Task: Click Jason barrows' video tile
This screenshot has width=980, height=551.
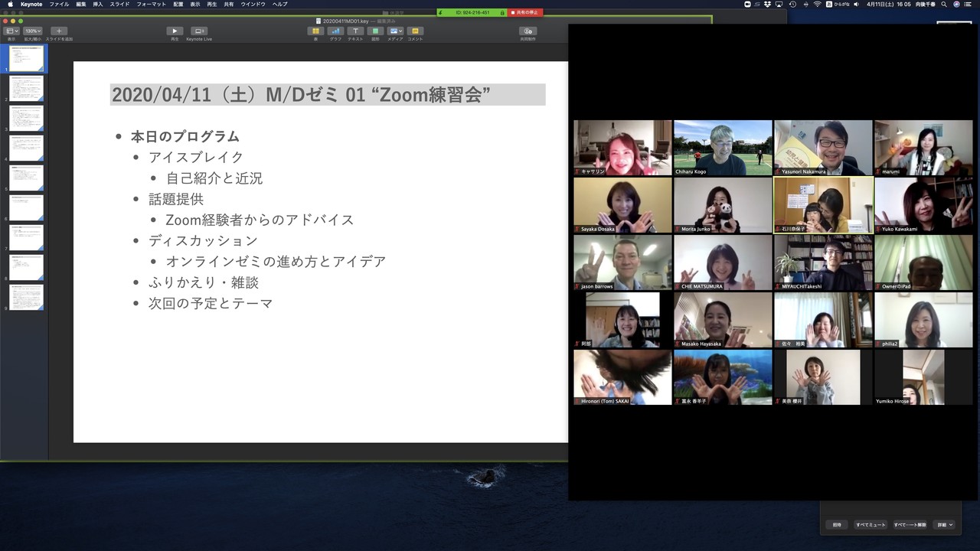Action: click(x=622, y=262)
